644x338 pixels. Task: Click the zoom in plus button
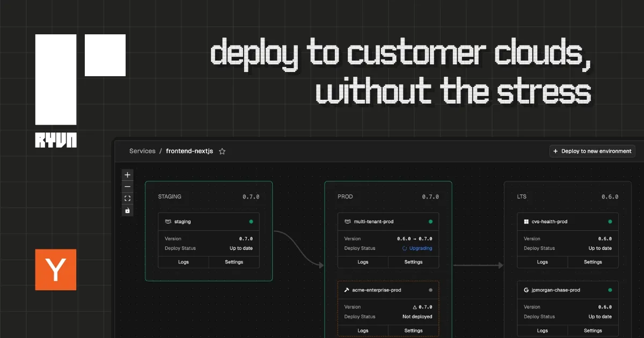[x=127, y=175]
